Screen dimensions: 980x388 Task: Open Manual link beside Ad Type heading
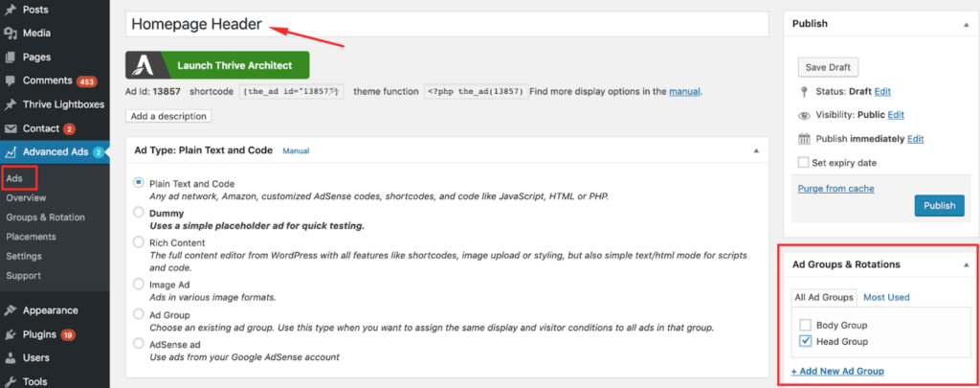297,150
